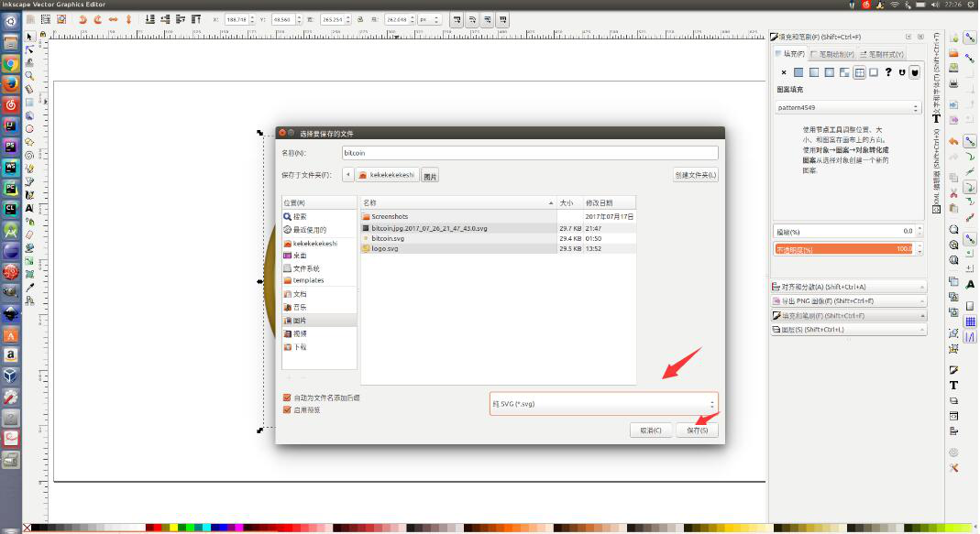Select the arrow Selector tool

pos(30,37)
